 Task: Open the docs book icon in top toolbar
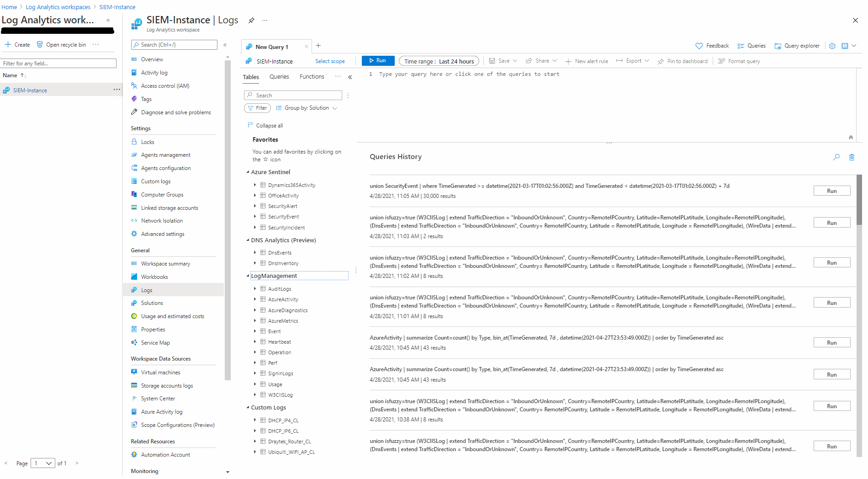coord(845,46)
